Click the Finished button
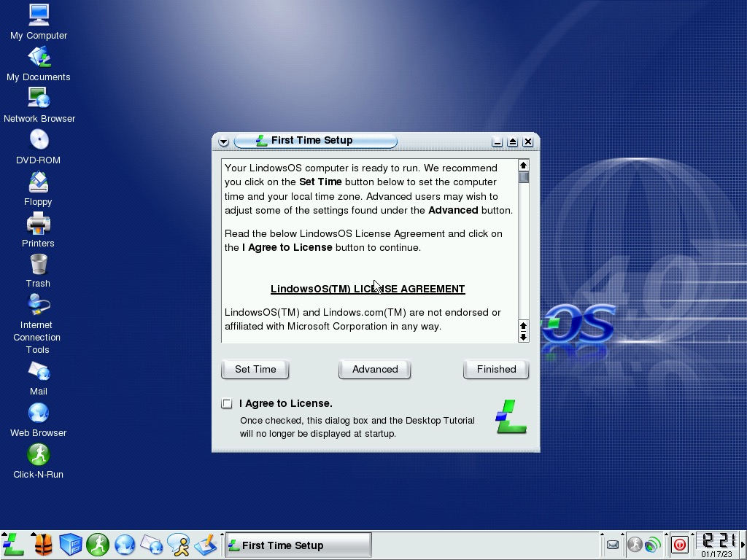This screenshot has height=560, width=747. [x=496, y=369]
